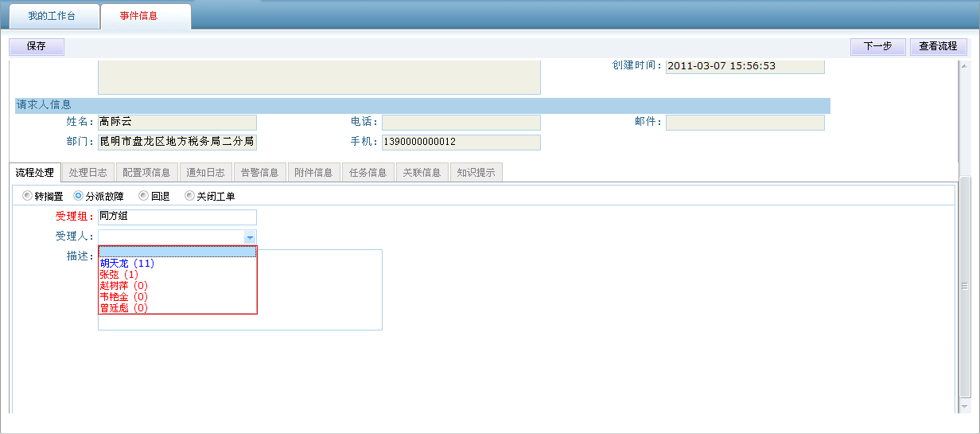The image size is (980, 434).
Task: Pick 赵树萍 (0) in the dropdown list
Action: [124, 285]
